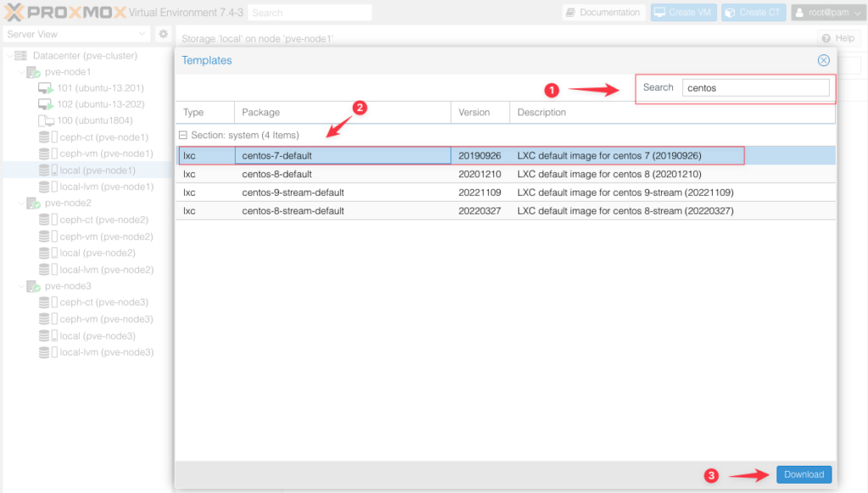This screenshot has height=493, width=868.
Task: Click the local (pve-node2) storage icon
Action: pos(47,253)
